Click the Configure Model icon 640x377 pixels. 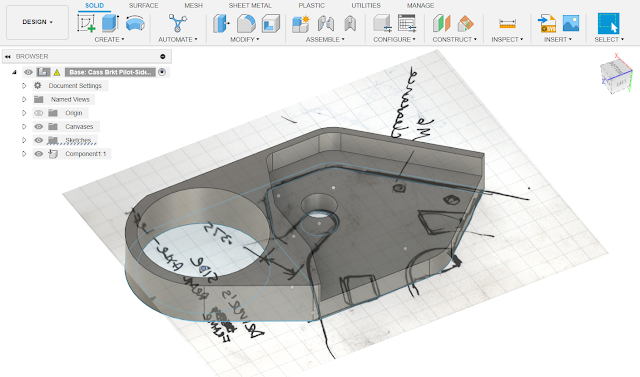382,23
